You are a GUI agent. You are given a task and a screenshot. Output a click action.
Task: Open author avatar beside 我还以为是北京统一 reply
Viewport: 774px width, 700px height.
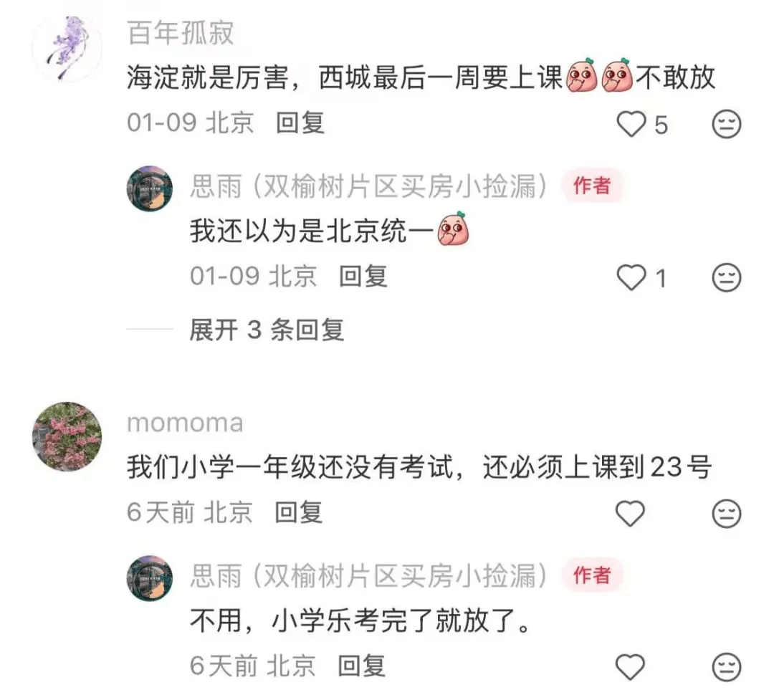150,188
